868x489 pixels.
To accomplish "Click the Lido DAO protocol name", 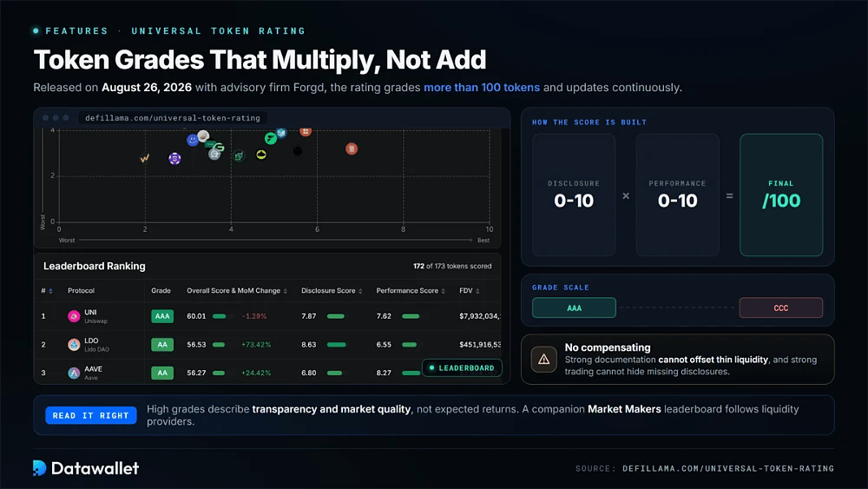I will 97,349.
